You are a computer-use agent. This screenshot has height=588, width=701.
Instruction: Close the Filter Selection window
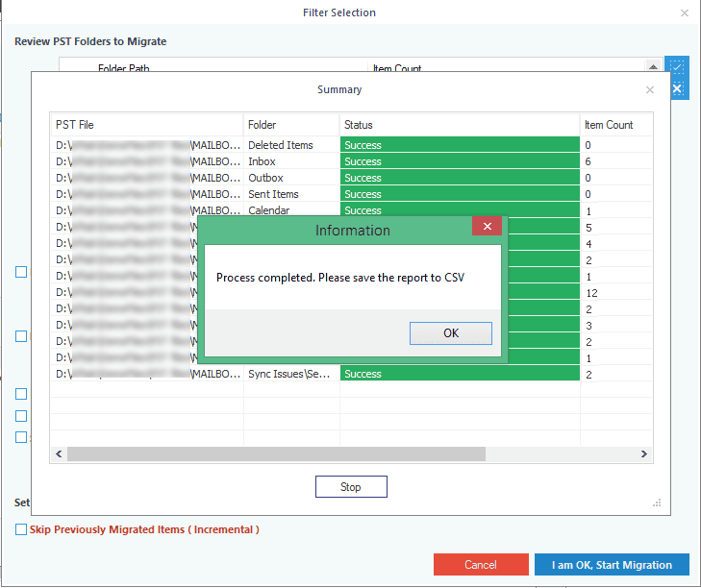(x=684, y=12)
